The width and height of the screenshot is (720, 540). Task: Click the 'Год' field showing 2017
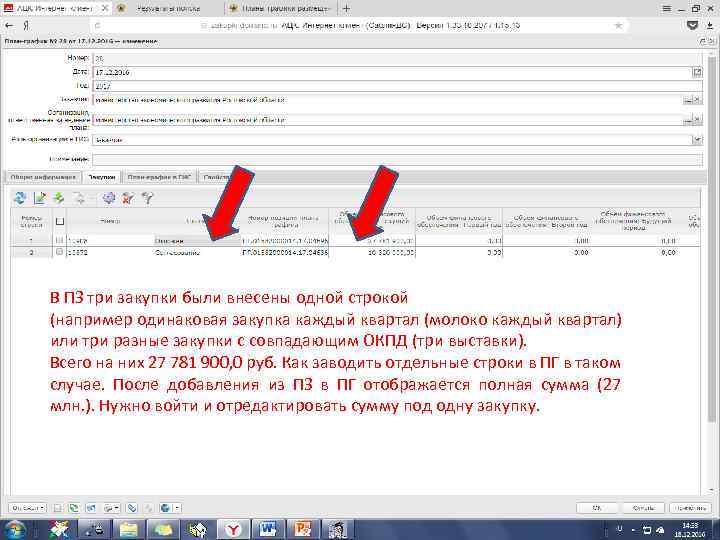[397, 86]
